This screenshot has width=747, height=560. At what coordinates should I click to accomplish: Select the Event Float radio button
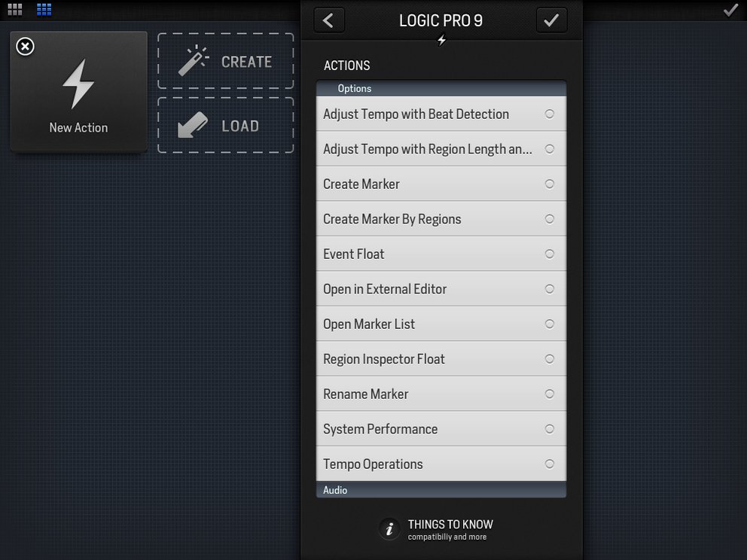tap(549, 254)
